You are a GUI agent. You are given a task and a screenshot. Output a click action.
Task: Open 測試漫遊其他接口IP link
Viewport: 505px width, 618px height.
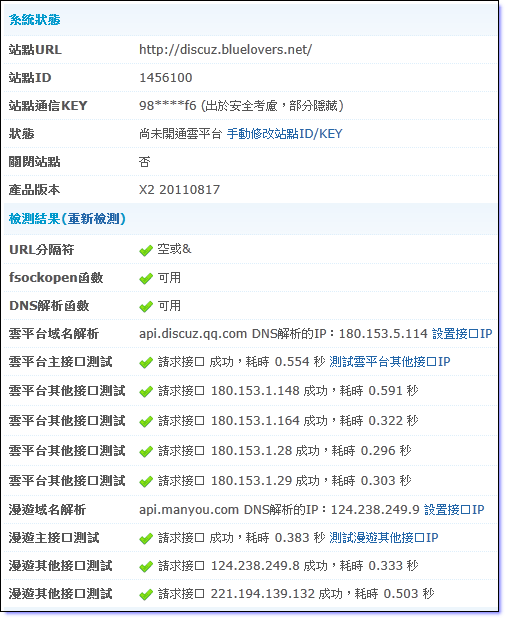pyautogui.click(x=384, y=538)
